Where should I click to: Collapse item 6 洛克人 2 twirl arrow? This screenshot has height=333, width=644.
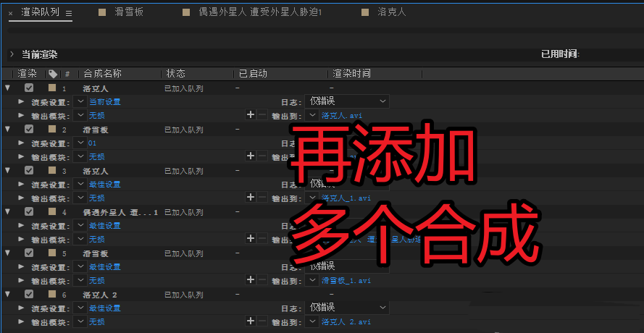7,295
